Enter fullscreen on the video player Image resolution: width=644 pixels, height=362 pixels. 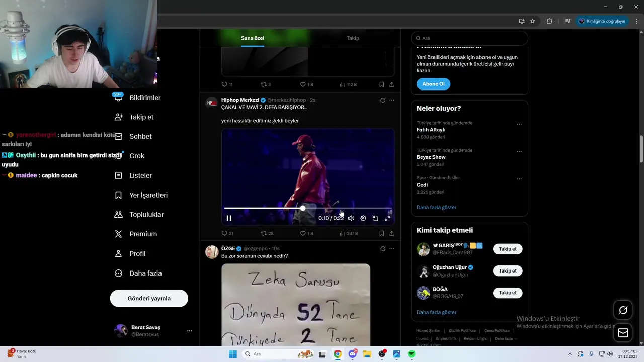(x=387, y=218)
